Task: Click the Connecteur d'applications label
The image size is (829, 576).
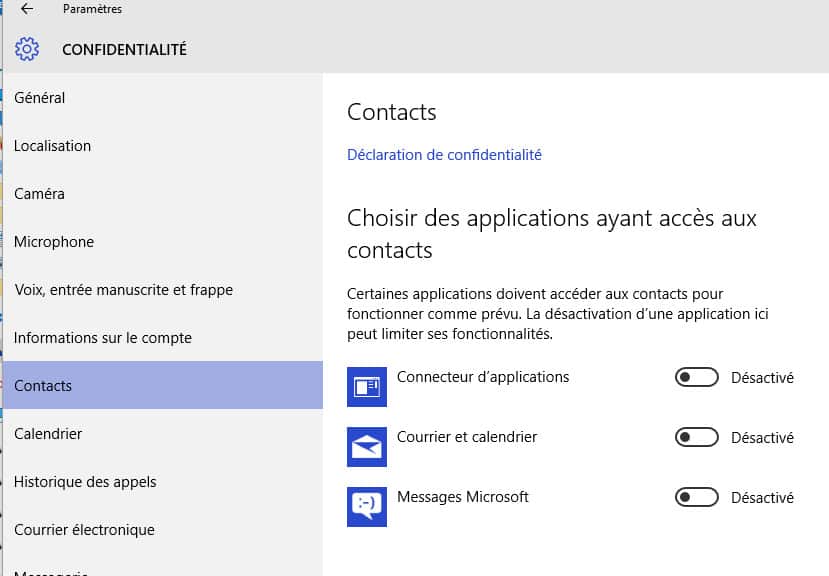Action: (x=483, y=377)
